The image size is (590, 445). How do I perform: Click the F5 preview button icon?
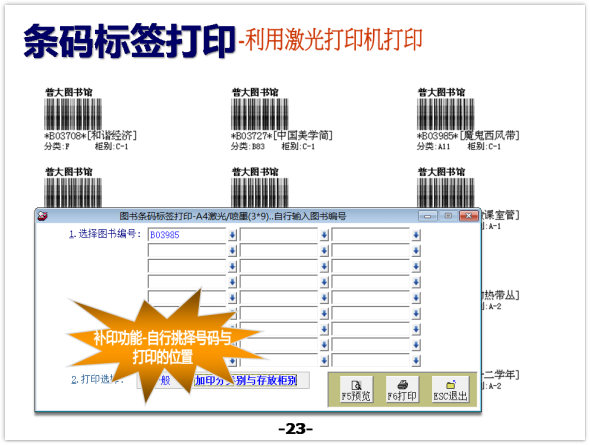(x=356, y=389)
